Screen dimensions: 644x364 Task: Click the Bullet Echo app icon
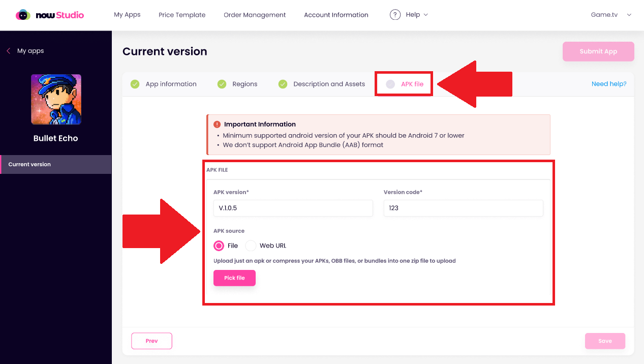(56, 100)
